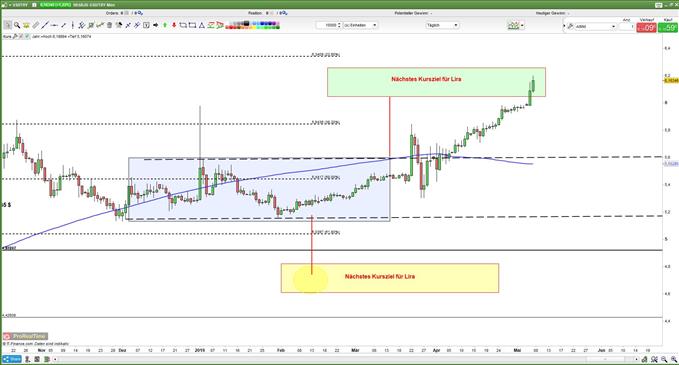
Task: Click the ProRealTime logo badge
Action: [x=25, y=336]
